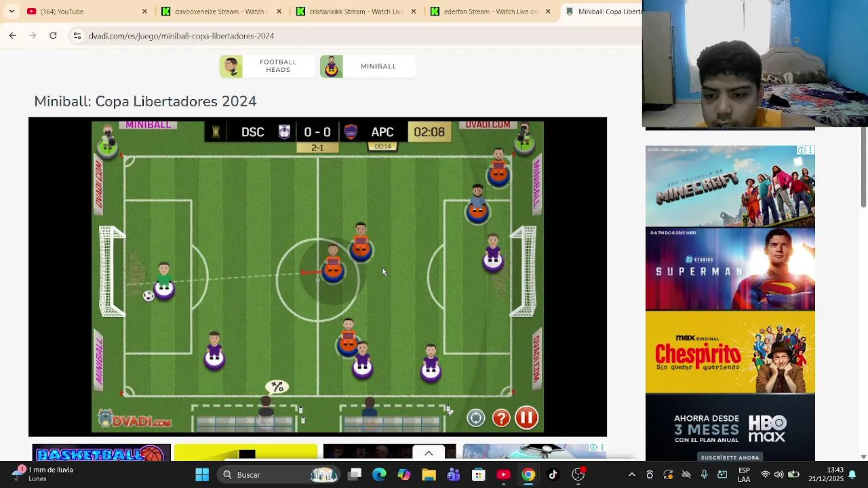Click the APC team crest in scoreboard
The image size is (868, 488).
351,132
